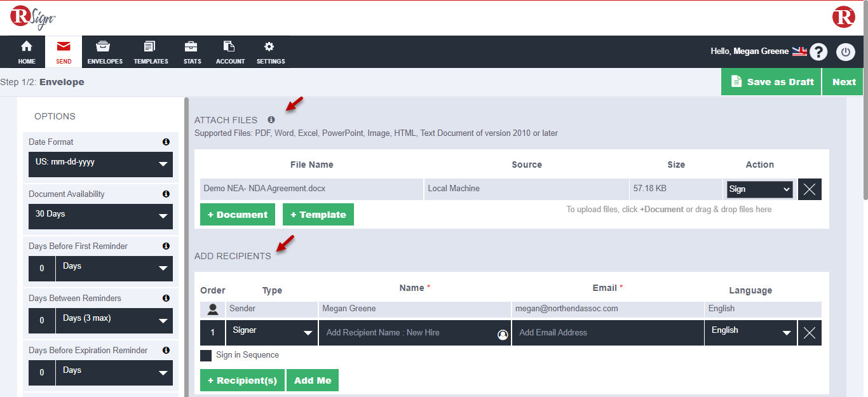The image size is (868, 397).
Task: Click the info icon beside Attach Files
Action: pos(271,119)
